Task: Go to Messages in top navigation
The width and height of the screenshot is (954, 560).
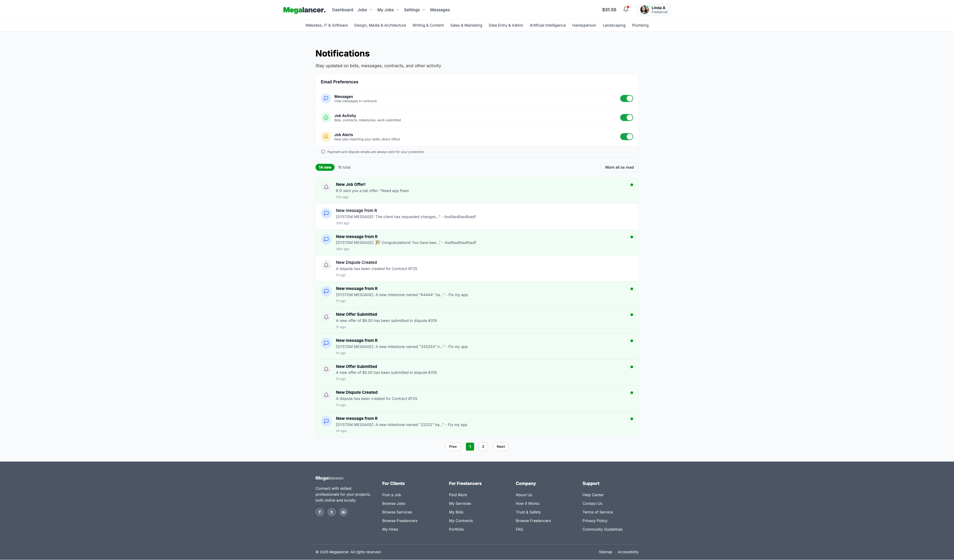Action: point(440,10)
